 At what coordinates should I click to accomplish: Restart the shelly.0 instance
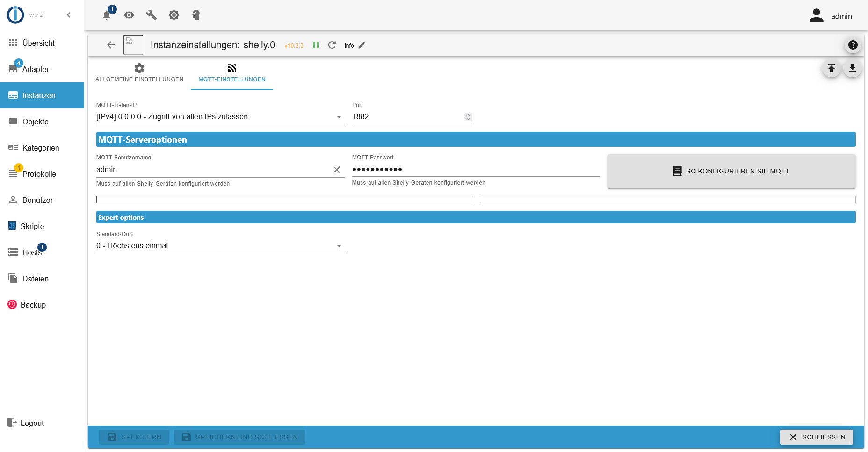(332, 45)
